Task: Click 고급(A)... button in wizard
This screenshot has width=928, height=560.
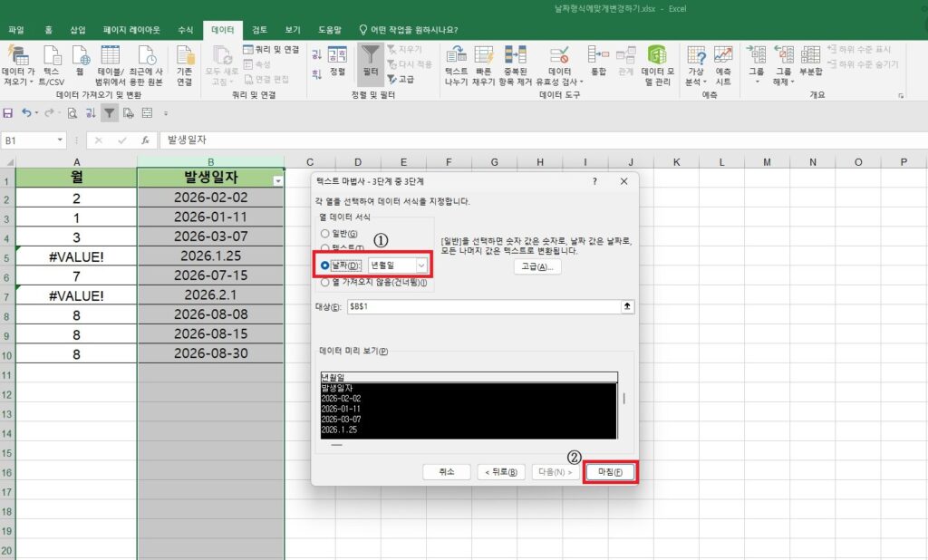Action: (536, 267)
